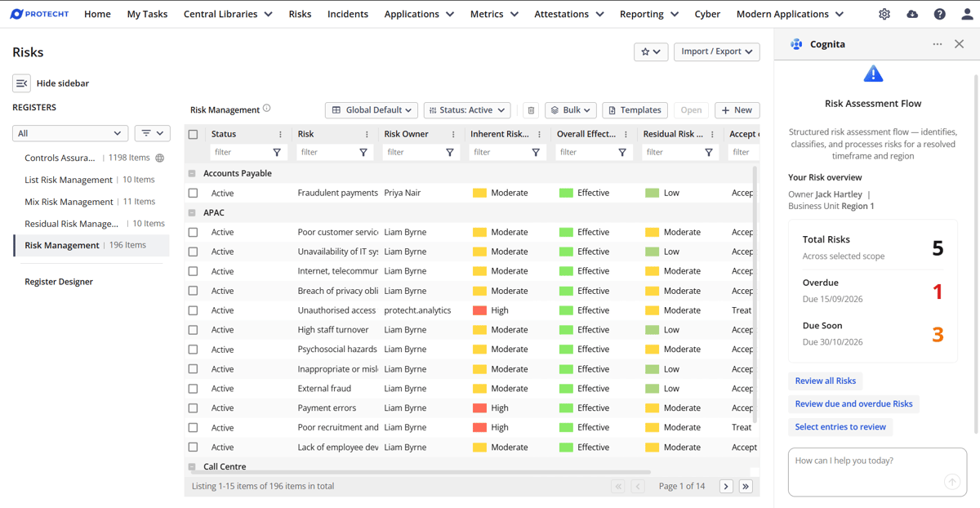Click the Protecht logo
The width and height of the screenshot is (980, 508).
click(x=38, y=14)
